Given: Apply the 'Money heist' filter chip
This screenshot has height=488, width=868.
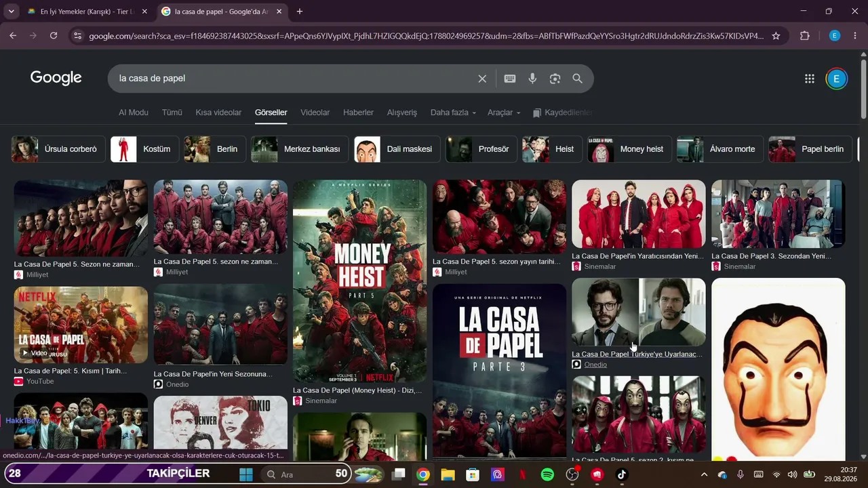Looking at the screenshot, I should click(629, 149).
